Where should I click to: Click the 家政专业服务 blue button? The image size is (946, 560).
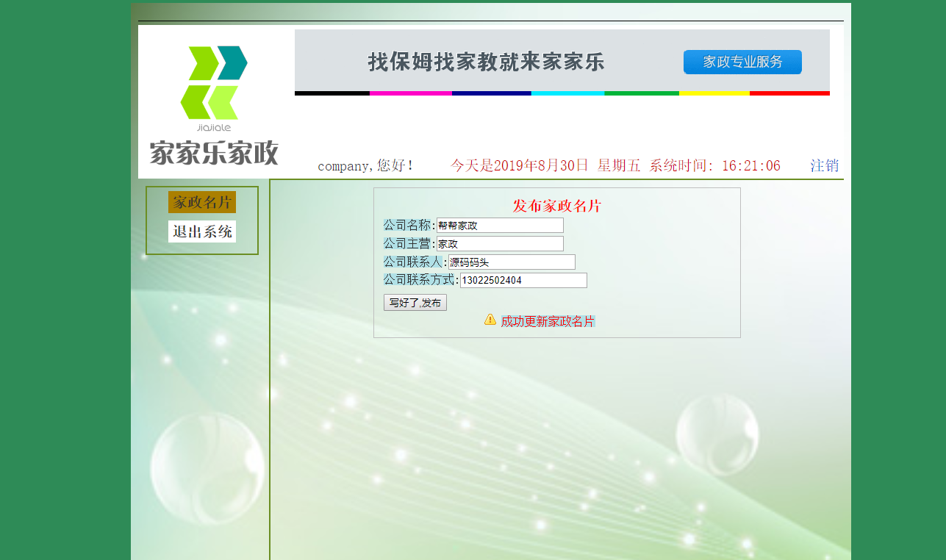coord(742,62)
